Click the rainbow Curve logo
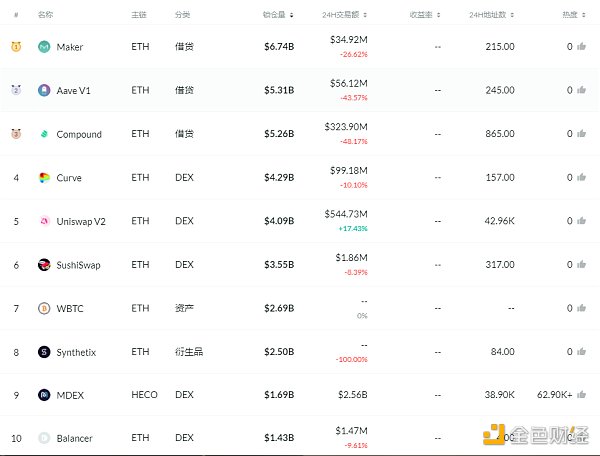This screenshot has width=600, height=456. point(44,178)
